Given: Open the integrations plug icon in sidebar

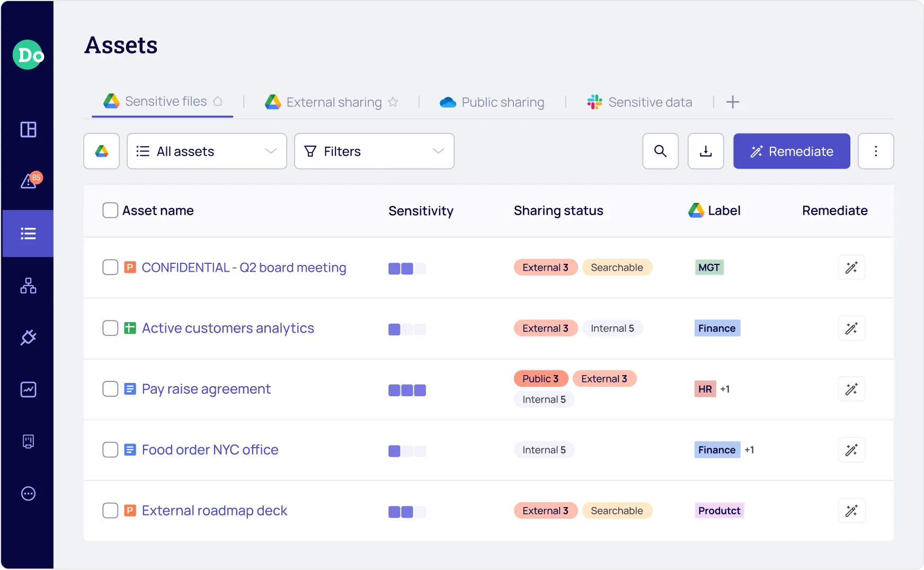Looking at the screenshot, I should (28, 337).
